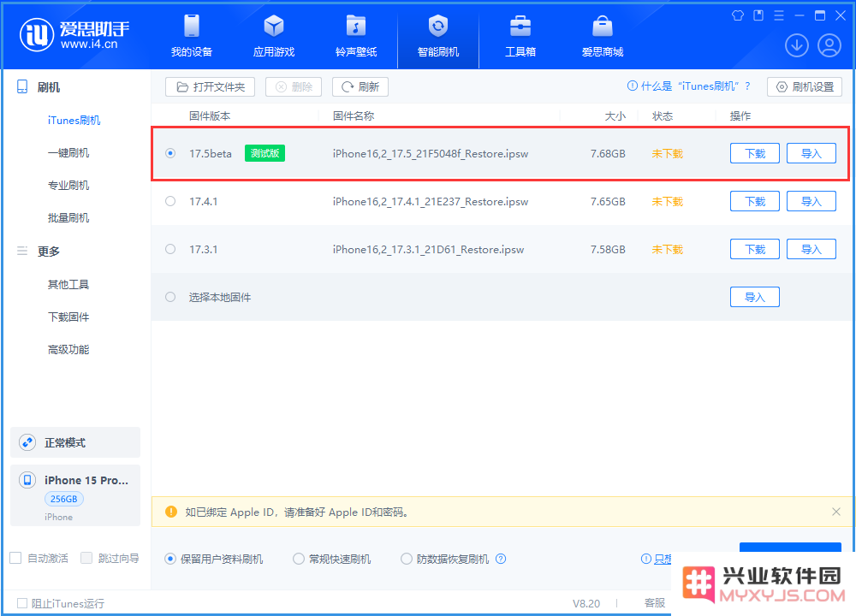Open 高级功能 in sidebar
Viewport: 856px width, 616px height.
point(68,350)
